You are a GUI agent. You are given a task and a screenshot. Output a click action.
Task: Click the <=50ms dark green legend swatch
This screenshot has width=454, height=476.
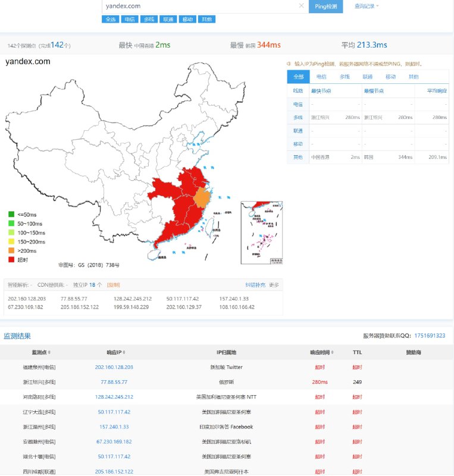point(11,214)
